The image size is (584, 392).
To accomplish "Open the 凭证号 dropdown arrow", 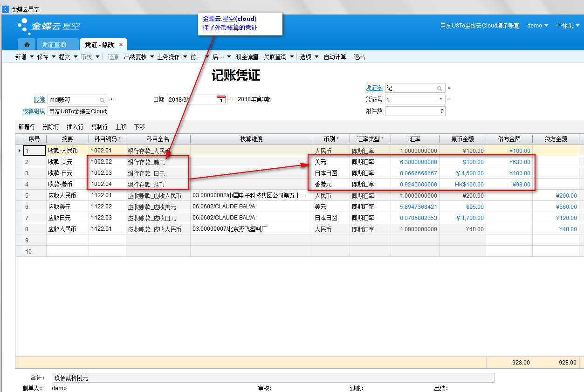I will click(441, 99).
